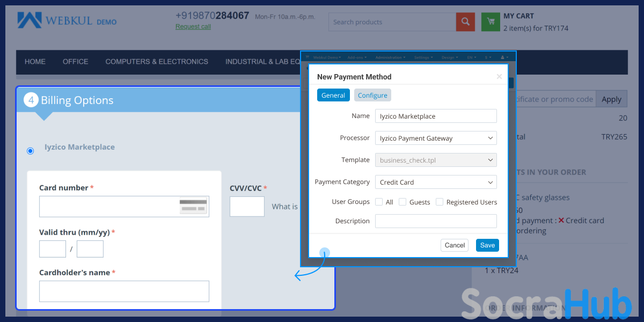Click the phone number +919870284067
Viewport: 644px width, 322px height.
pos(213,16)
